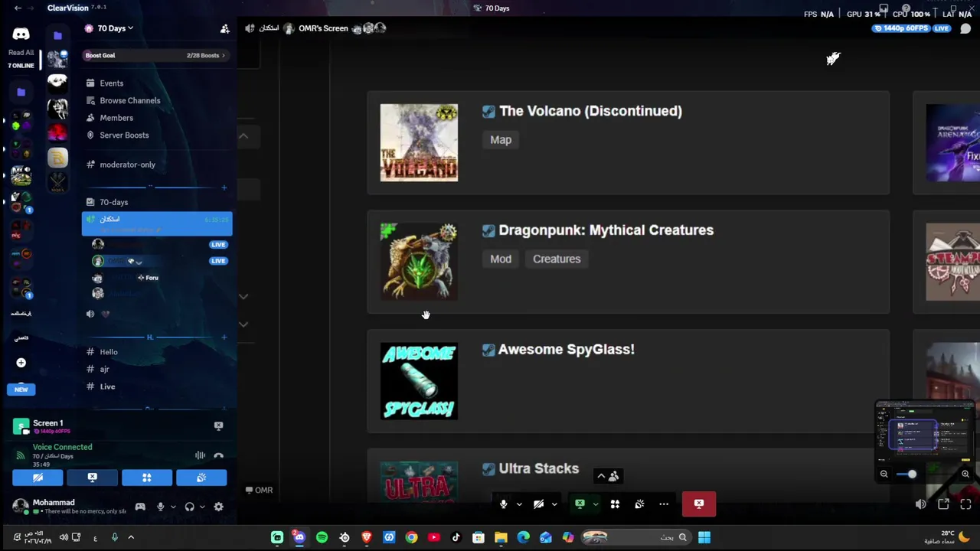The height and width of the screenshot is (551, 980).
Task: Toggle green screen share button
Action: [x=580, y=504]
